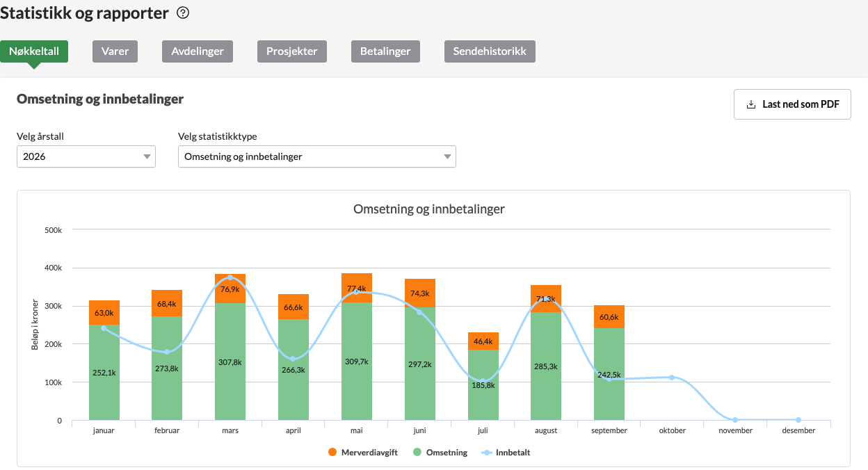Screen dimensions: 868x470
Task: Select the orange februar segment labeled 68,4k
Action: pos(167,303)
